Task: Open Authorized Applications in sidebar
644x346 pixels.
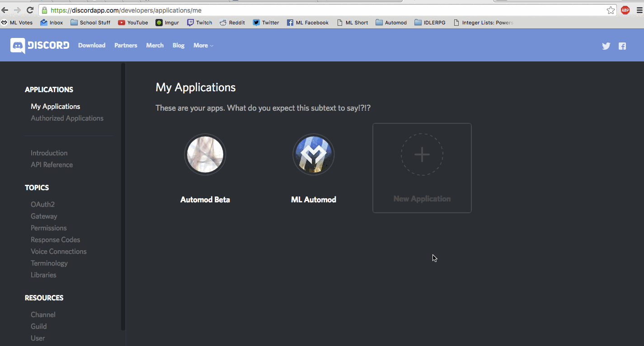Action: pos(67,118)
